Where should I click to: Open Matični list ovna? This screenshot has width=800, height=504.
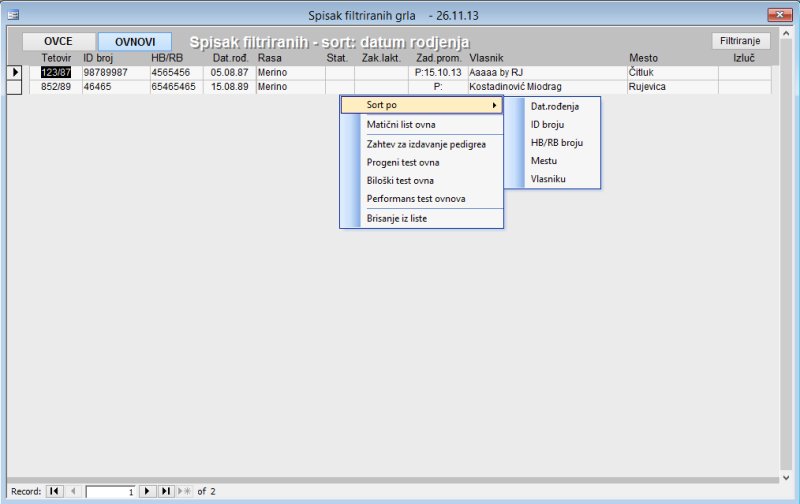pos(400,125)
